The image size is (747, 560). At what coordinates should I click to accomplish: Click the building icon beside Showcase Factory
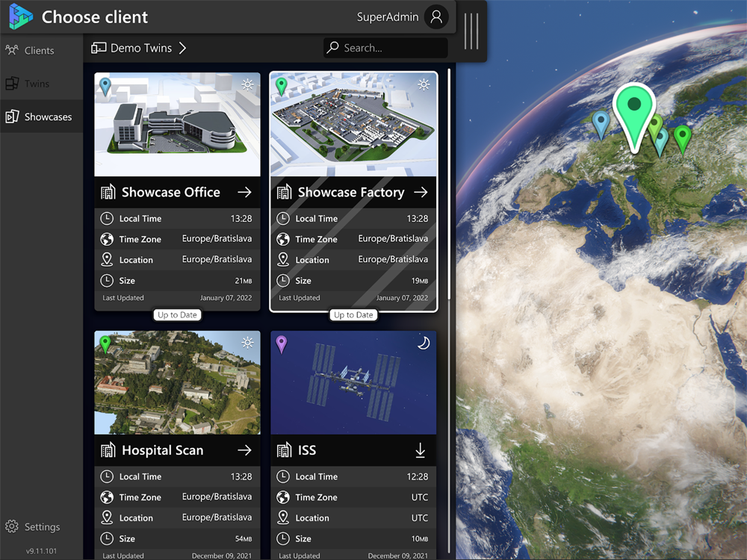(x=285, y=192)
